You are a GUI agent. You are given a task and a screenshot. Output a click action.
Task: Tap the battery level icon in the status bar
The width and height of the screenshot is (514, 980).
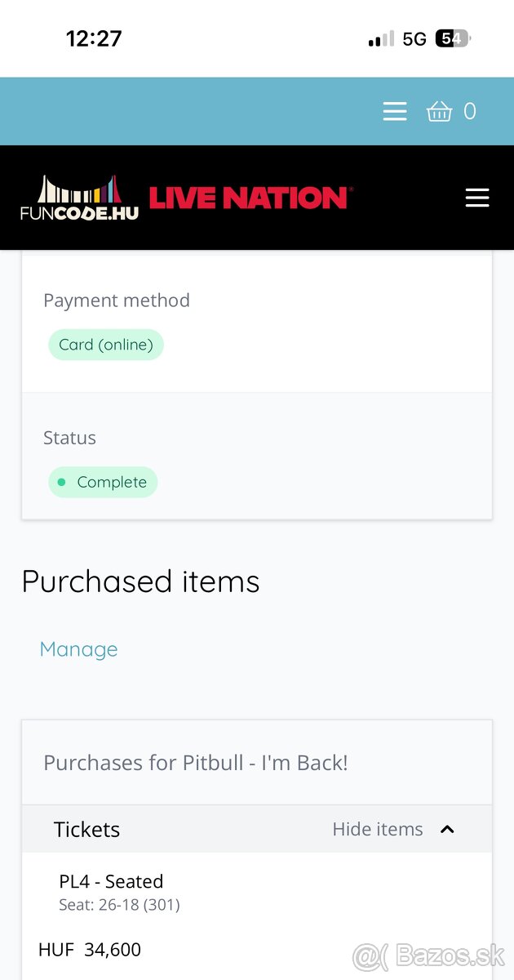[x=453, y=39]
